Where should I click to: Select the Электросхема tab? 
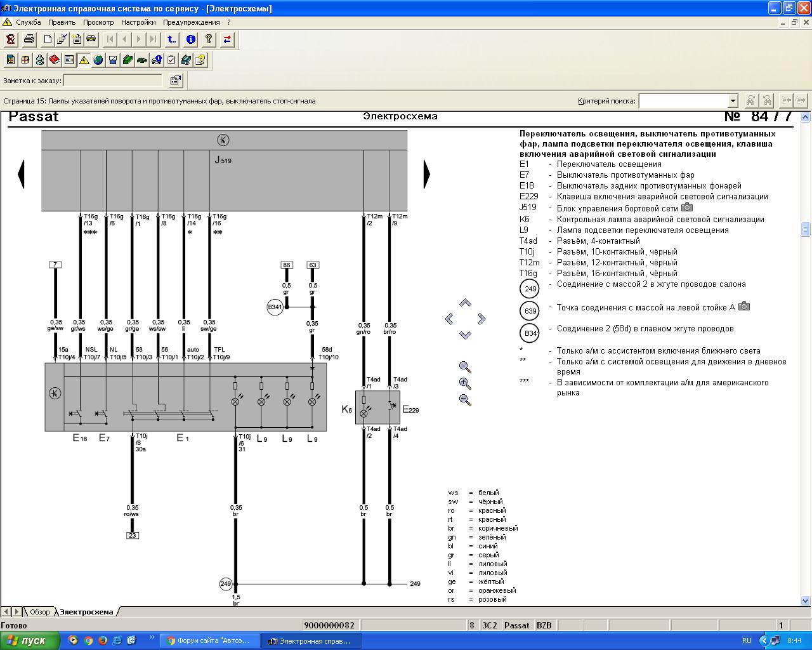tap(87, 612)
